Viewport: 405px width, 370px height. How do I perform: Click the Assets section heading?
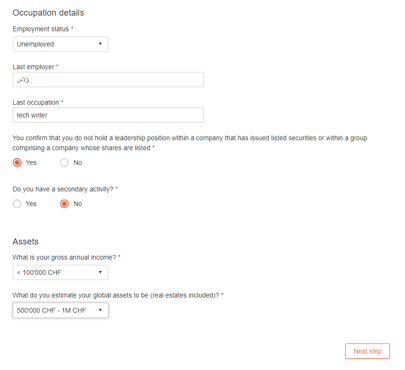pos(26,241)
